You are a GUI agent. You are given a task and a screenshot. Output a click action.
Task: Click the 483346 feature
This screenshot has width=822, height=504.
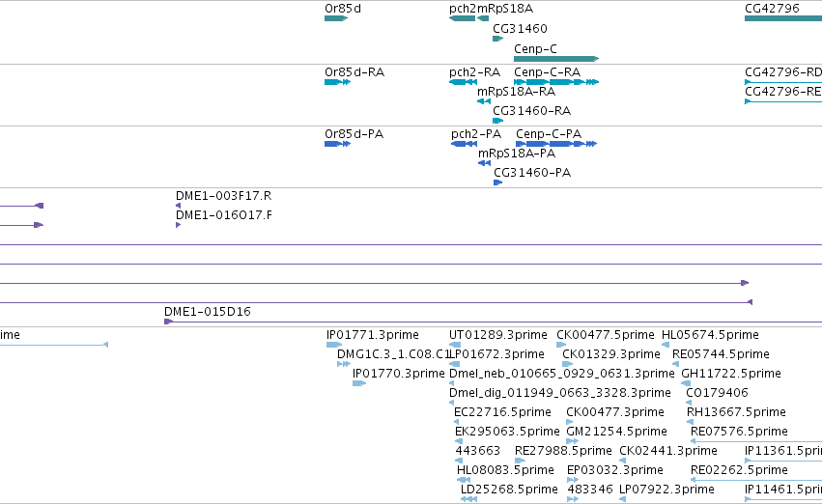click(x=573, y=499)
